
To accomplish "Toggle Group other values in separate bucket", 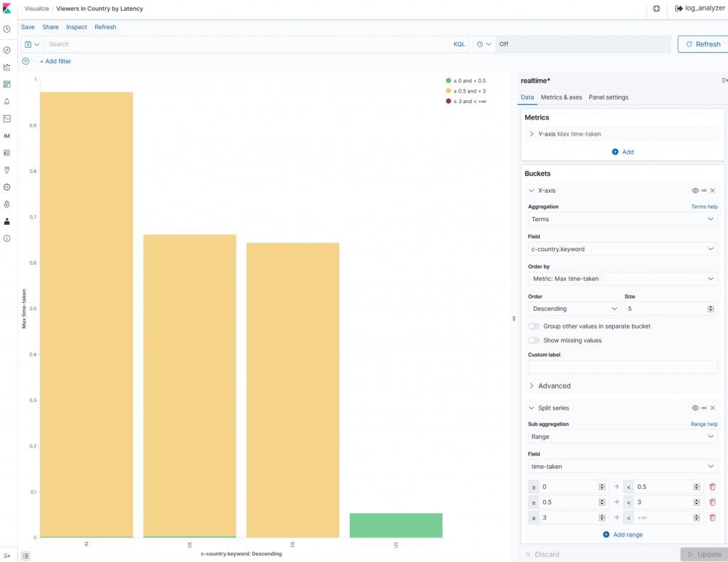I will [x=534, y=326].
